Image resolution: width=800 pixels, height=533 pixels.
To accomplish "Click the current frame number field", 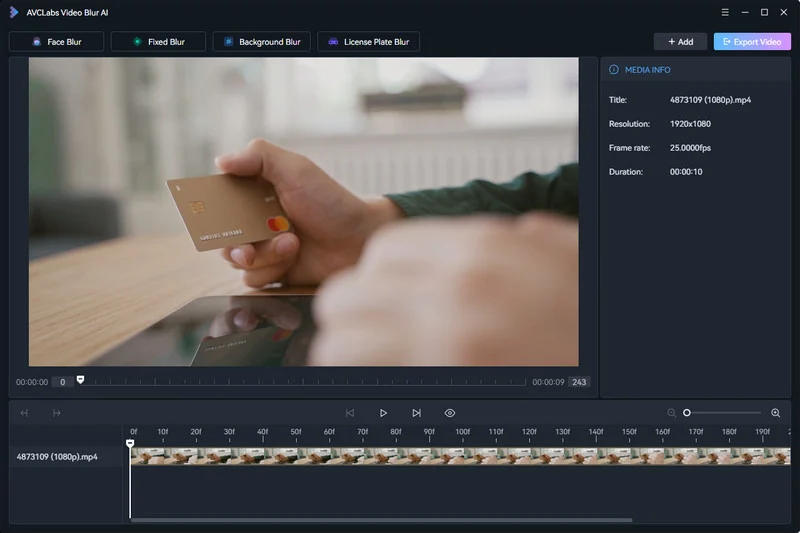I will (62, 382).
